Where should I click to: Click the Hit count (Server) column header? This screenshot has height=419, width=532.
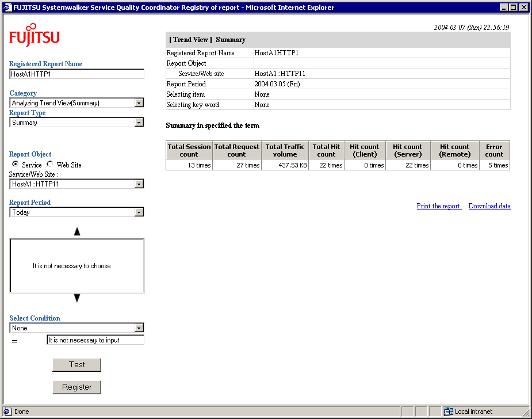click(x=408, y=150)
